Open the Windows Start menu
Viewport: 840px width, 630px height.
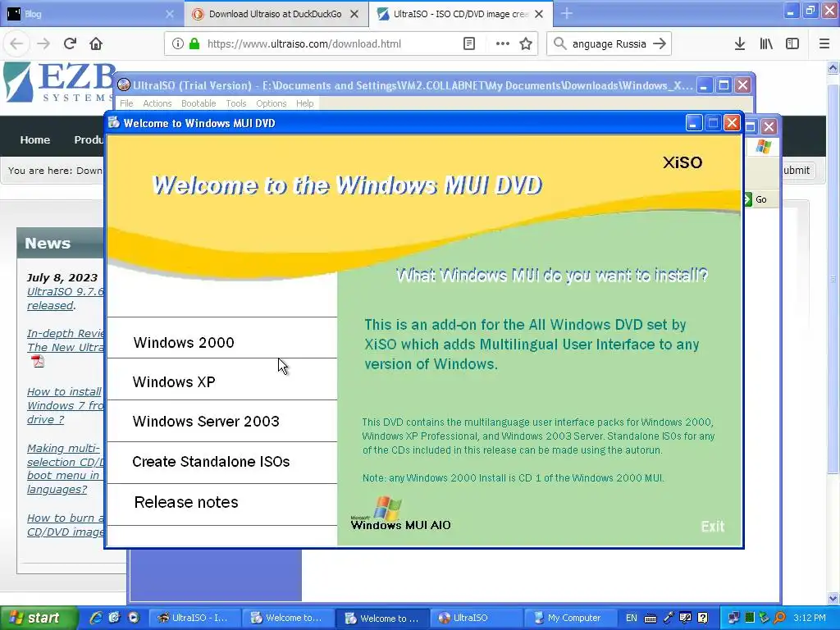pos(39,618)
